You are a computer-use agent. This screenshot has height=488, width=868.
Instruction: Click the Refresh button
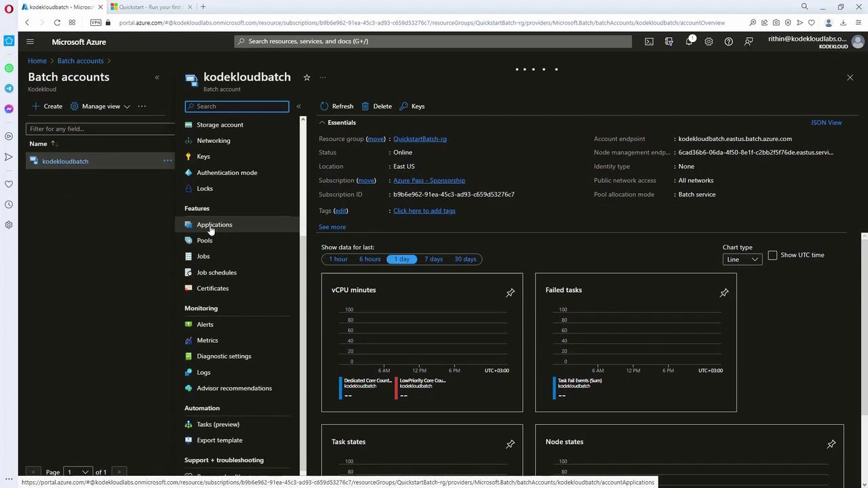(x=336, y=106)
